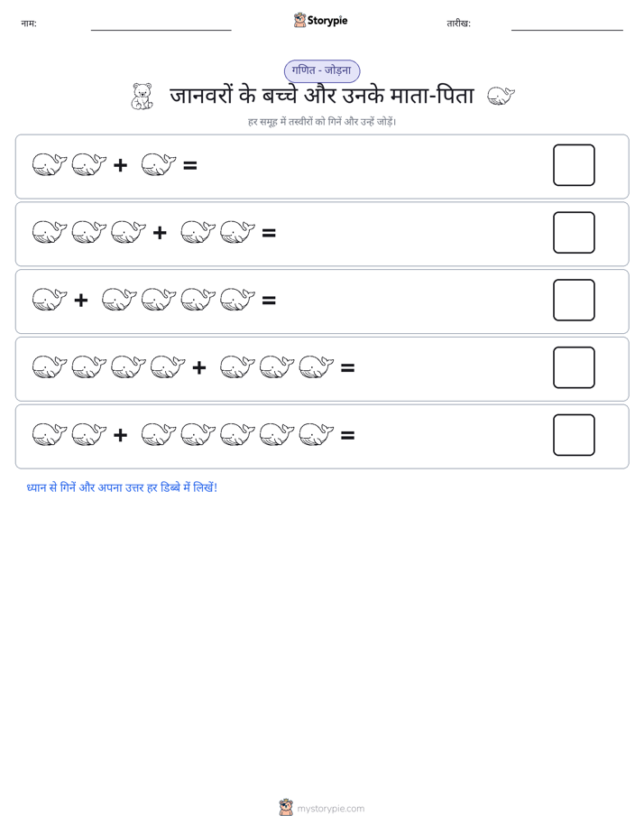Select the first row answer box
The height and width of the screenshot is (834, 644).
(574, 165)
